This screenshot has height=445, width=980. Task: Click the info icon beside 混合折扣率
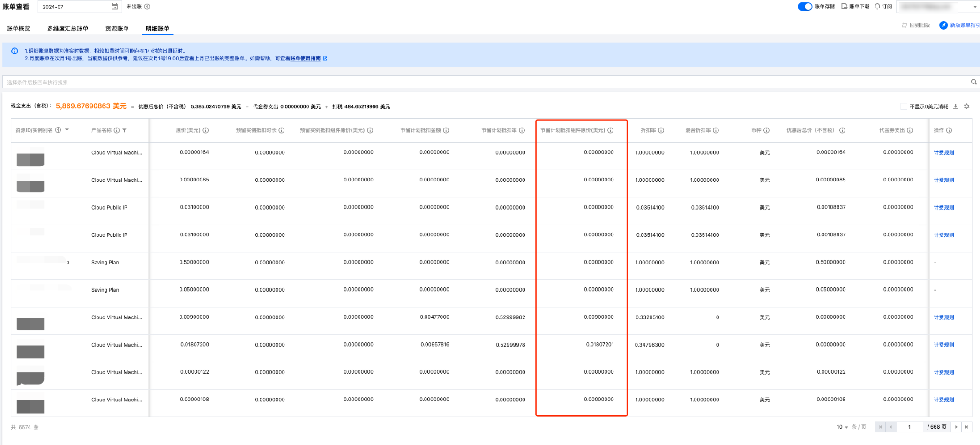tap(716, 130)
